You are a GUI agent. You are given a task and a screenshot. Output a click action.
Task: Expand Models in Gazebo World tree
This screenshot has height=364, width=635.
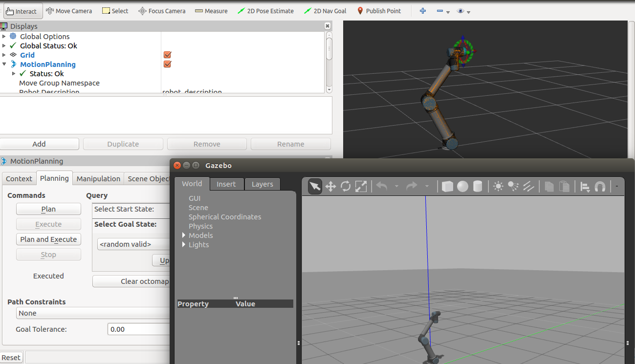(x=184, y=236)
